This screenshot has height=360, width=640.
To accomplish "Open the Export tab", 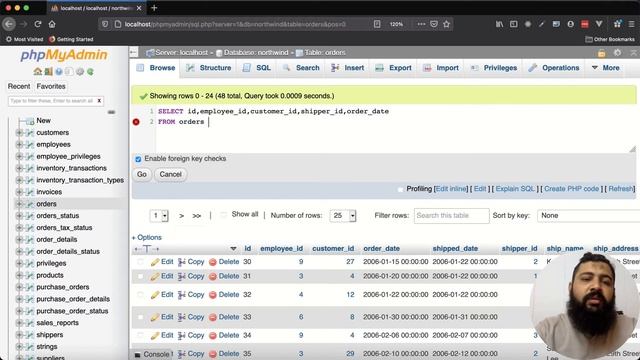I will [x=393, y=68].
